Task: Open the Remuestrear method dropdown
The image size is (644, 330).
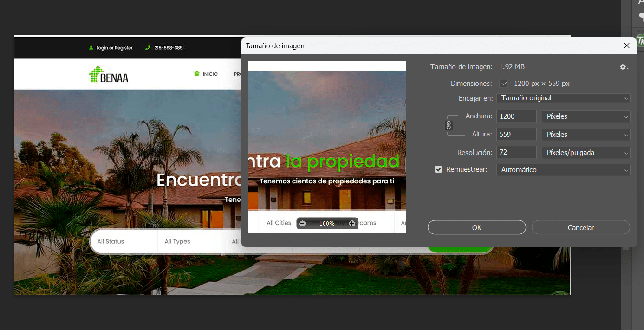Action: click(563, 170)
